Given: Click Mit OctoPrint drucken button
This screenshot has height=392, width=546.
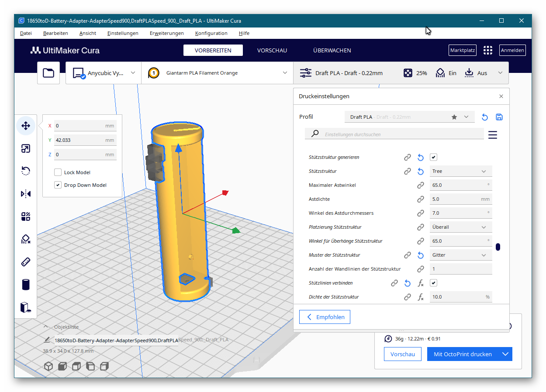Looking at the screenshot, I should point(463,354).
